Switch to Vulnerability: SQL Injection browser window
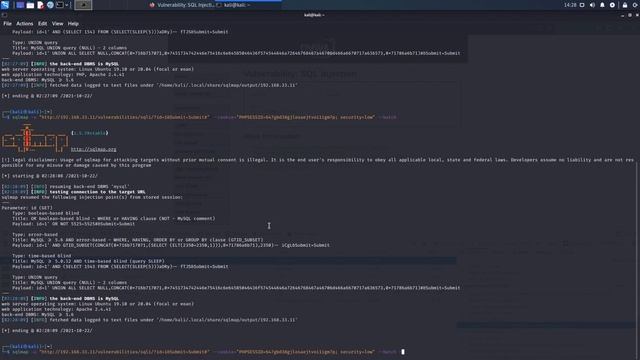 [181, 5]
